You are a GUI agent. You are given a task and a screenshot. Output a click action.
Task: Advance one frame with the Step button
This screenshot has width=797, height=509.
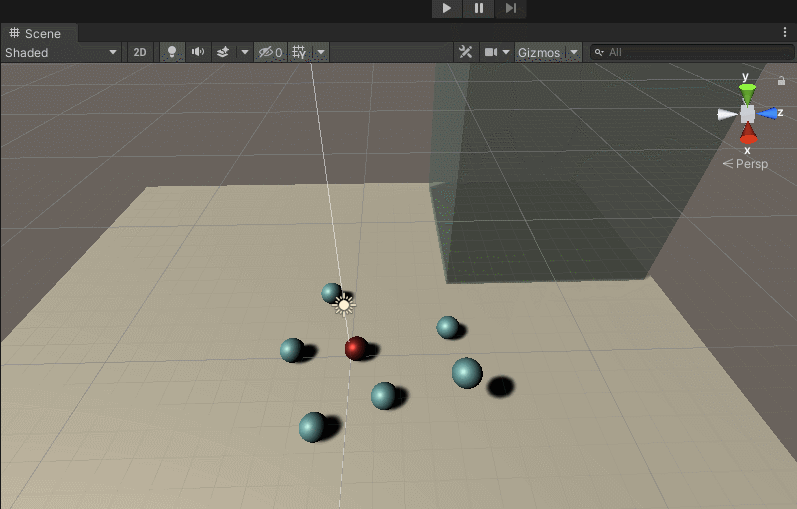pos(510,8)
